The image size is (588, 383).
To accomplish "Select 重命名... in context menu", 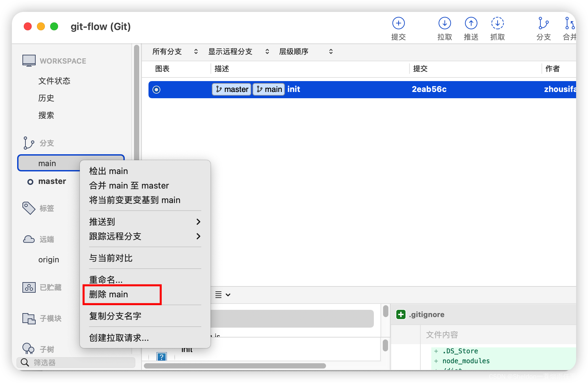I will point(145,280).
